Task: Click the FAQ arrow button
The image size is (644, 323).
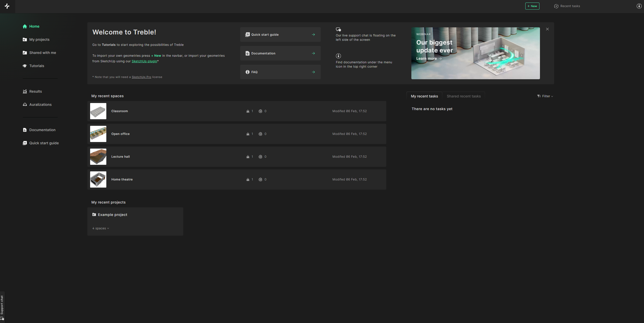Action: coord(313,72)
